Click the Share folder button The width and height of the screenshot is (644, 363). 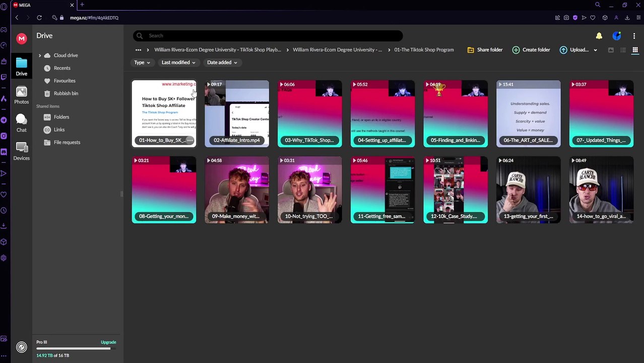[485, 50]
